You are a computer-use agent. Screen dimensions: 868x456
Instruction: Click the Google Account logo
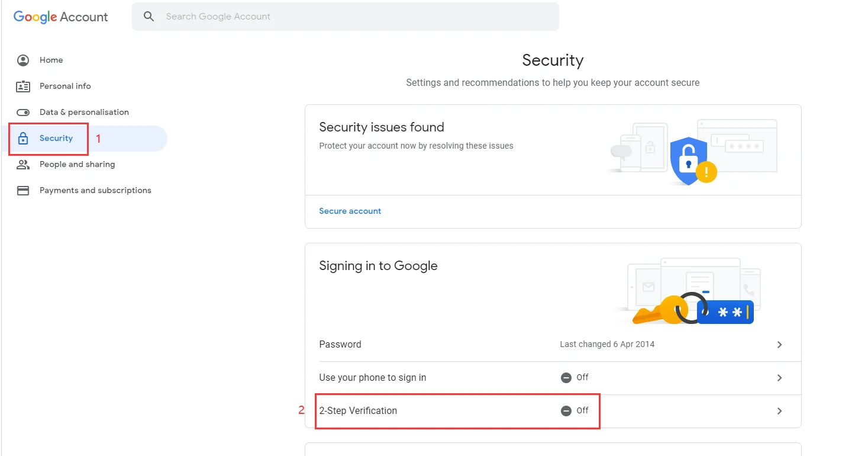61,17
